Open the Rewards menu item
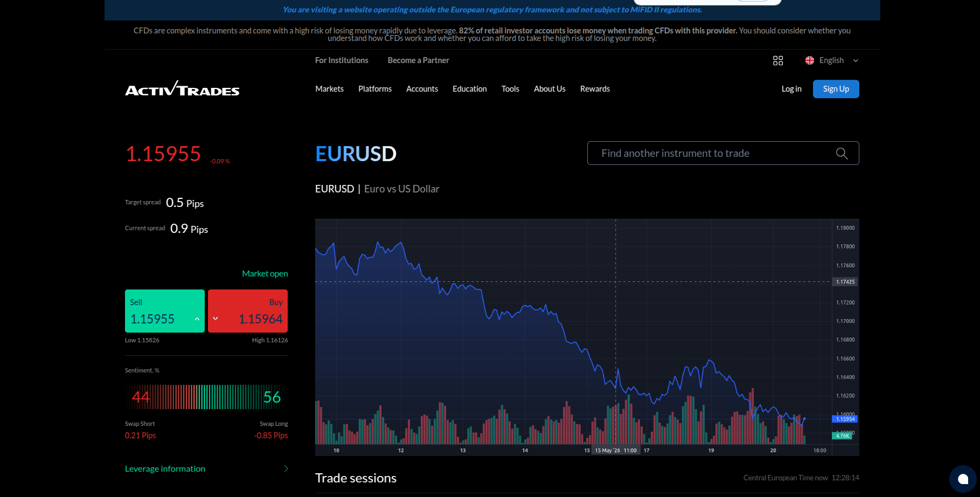 (595, 89)
